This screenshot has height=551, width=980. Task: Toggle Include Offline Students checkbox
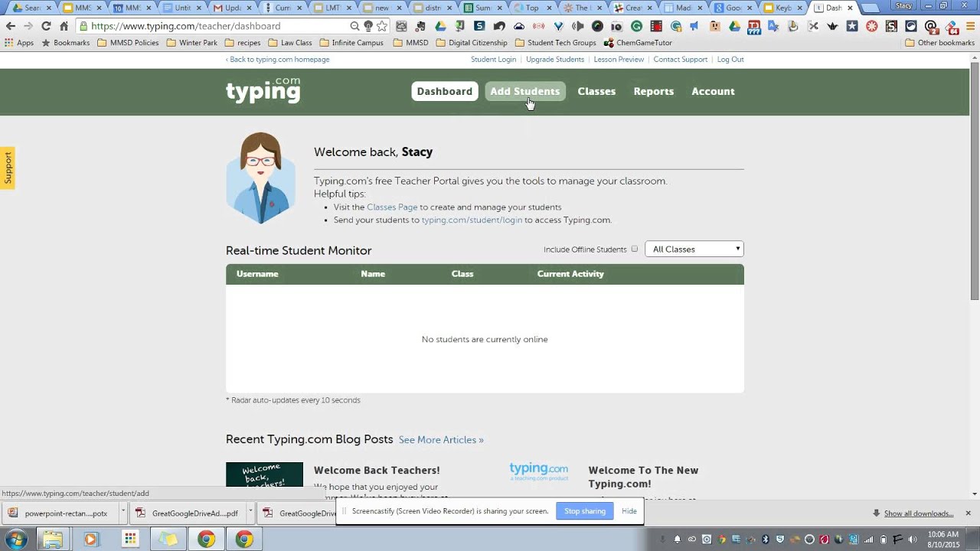pyautogui.click(x=634, y=249)
